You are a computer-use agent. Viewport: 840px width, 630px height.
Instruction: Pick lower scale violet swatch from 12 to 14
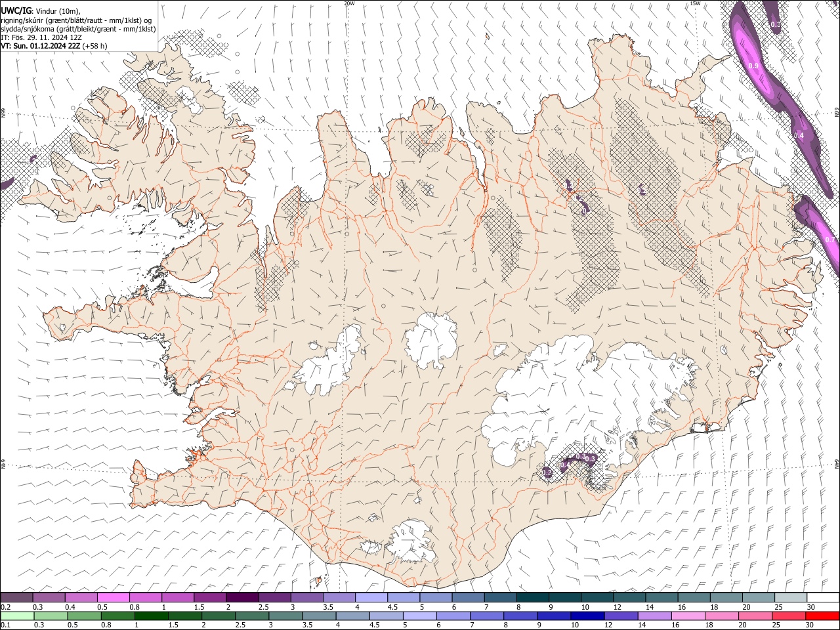click(x=620, y=616)
